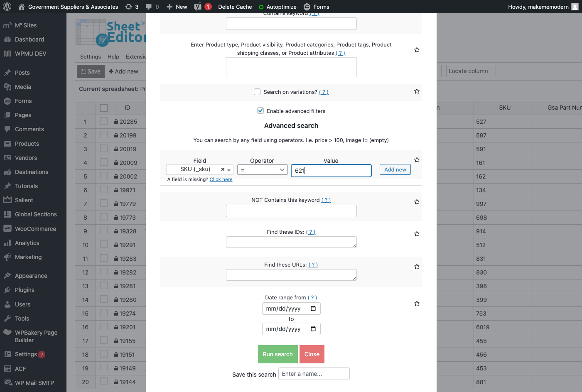This screenshot has height=392, width=582.
Task: Click Delete Cache in admin bar
Action: (x=235, y=7)
